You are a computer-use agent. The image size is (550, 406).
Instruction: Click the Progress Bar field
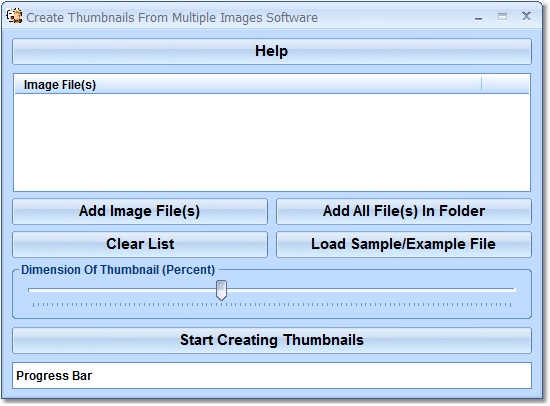coord(272,375)
